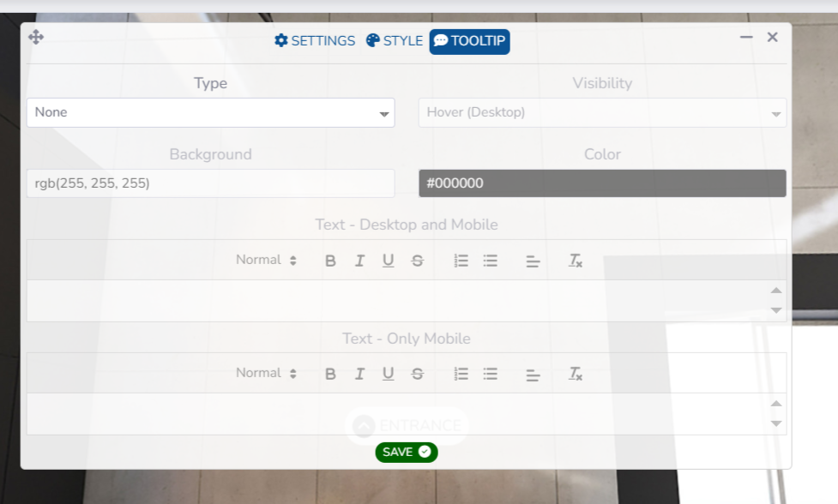838x504 pixels.
Task: Toggle Underline in Desktop and Mobile text editor
Action: 389,261
